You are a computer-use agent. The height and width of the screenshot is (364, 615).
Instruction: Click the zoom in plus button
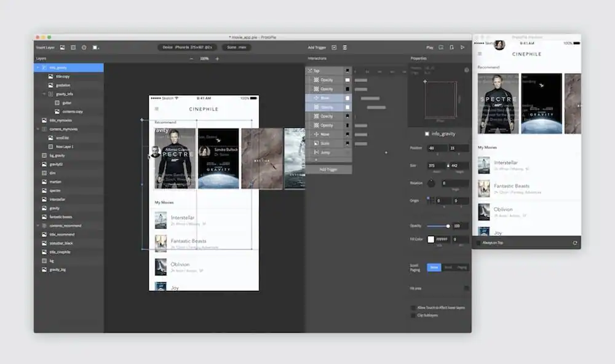coord(217,58)
